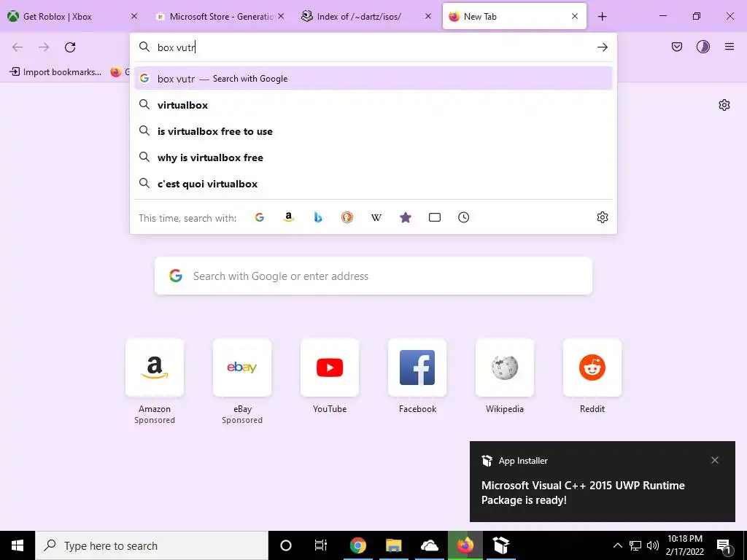Click the taskbar 'Type here to search' box

tap(152, 545)
